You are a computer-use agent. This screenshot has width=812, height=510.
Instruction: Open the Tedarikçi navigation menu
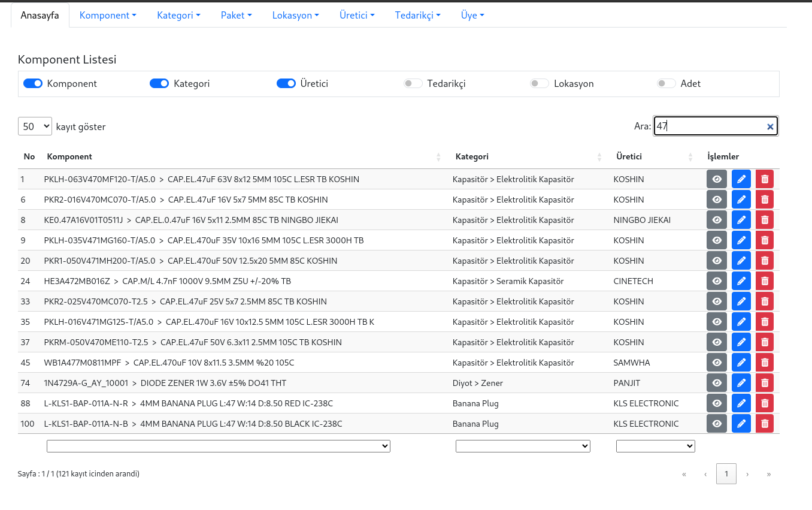click(417, 15)
